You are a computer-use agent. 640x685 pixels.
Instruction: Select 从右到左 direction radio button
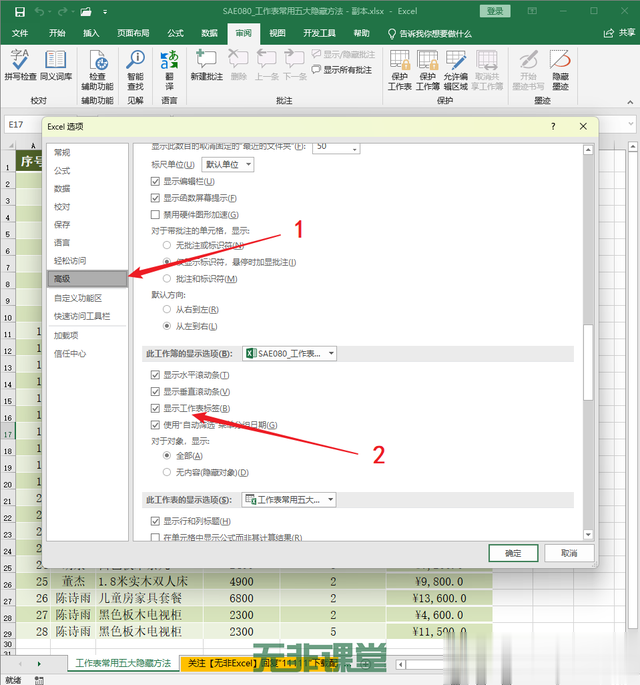click(x=167, y=309)
